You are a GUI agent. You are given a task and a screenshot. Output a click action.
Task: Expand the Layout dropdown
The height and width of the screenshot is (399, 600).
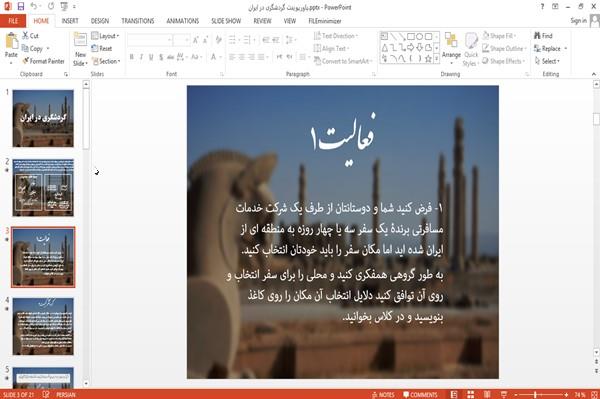pyautogui.click(x=105, y=36)
